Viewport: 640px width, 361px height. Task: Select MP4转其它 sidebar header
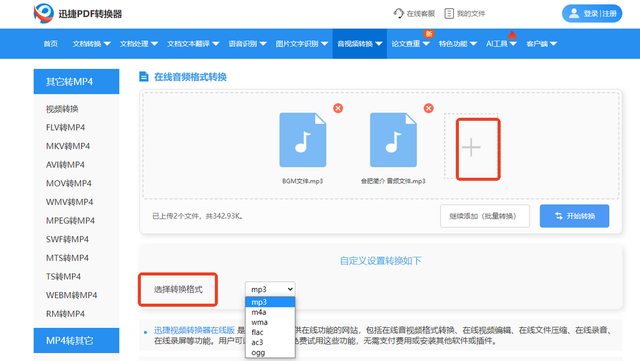[x=76, y=341]
